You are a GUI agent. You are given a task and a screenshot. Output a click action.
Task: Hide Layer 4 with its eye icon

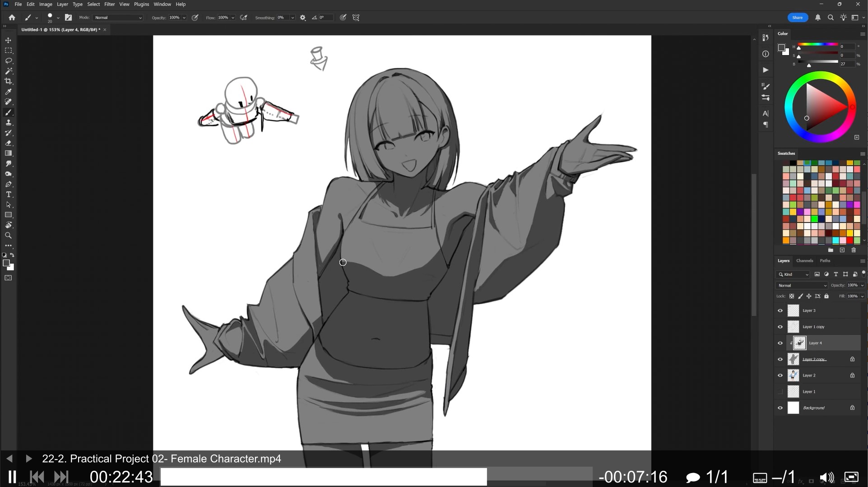tap(780, 343)
